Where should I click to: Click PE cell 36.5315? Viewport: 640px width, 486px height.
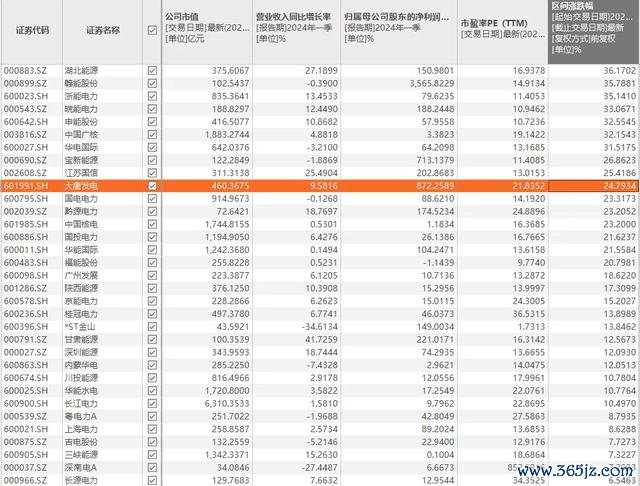529,314
